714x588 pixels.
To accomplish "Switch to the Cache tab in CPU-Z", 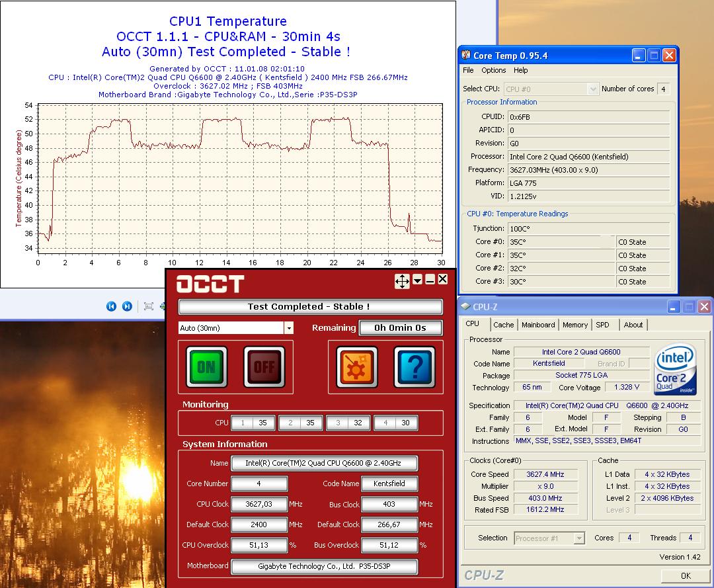I will (x=503, y=325).
